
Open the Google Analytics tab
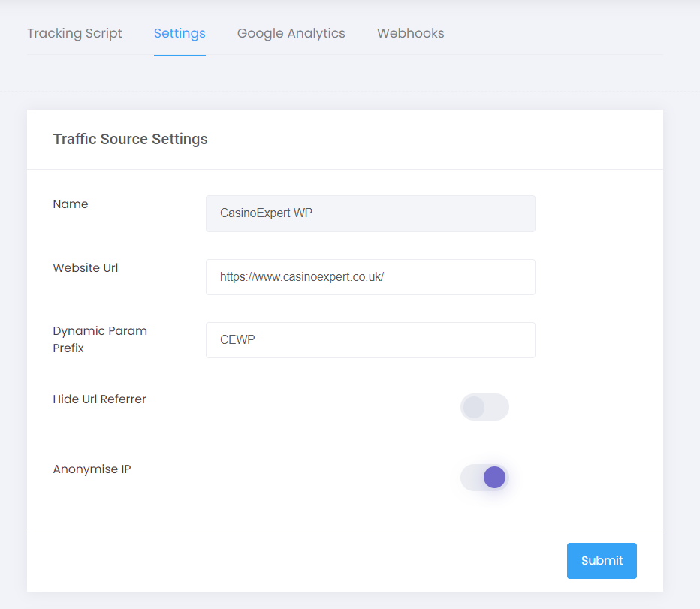click(291, 34)
